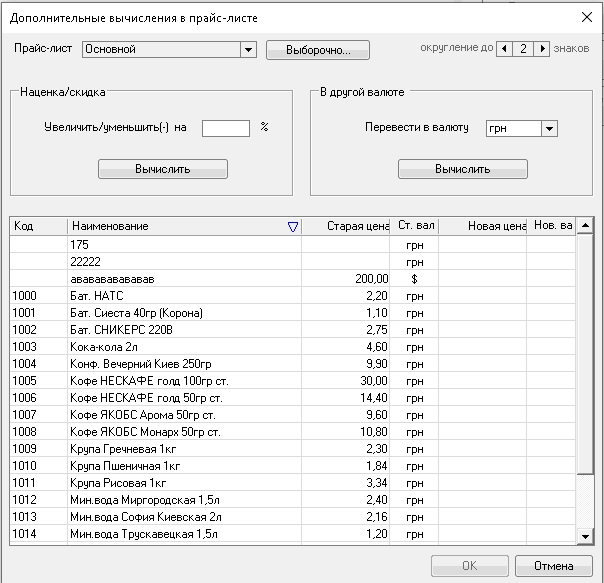Click old price 200,00
This screenshot has width=604, height=583.
point(346,279)
